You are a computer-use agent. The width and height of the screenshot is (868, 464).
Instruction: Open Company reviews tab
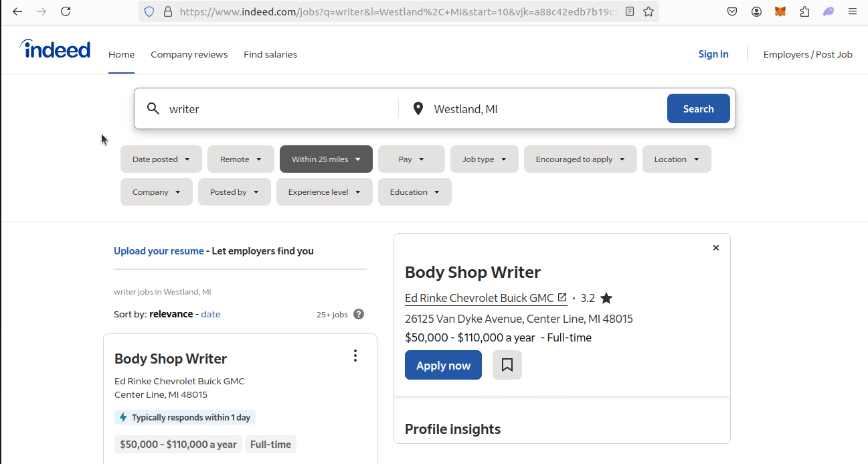189,54
